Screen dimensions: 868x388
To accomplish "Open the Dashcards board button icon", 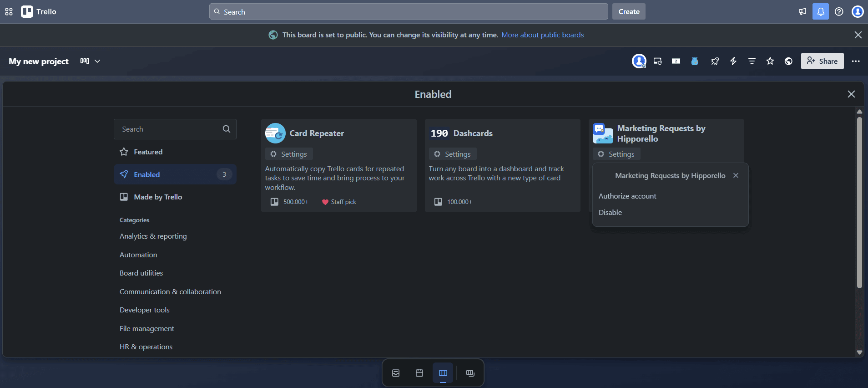I will (676, 61).
